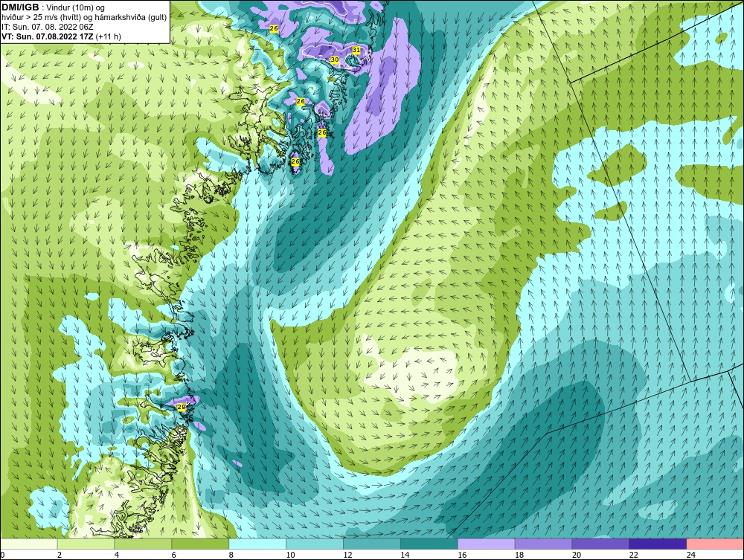Click the yellow gust label 30
Viewport: 744px width, 560px height.
point(335,59)
